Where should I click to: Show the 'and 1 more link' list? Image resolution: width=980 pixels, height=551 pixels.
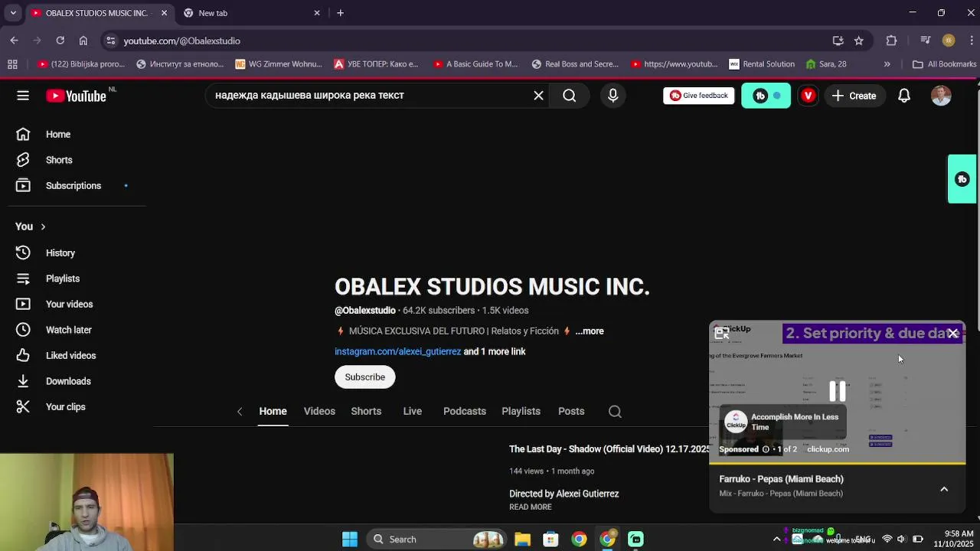point(495,351)
